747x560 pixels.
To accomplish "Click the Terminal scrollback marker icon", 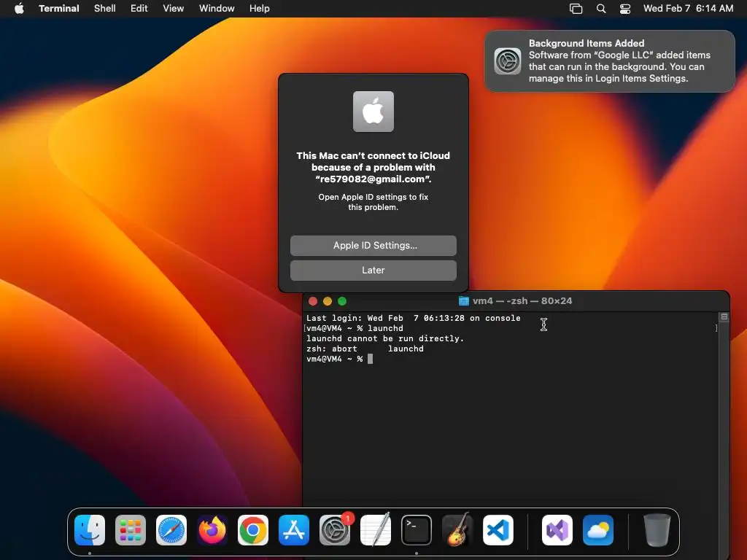I will pyautogui.click(x=724, y=317).
